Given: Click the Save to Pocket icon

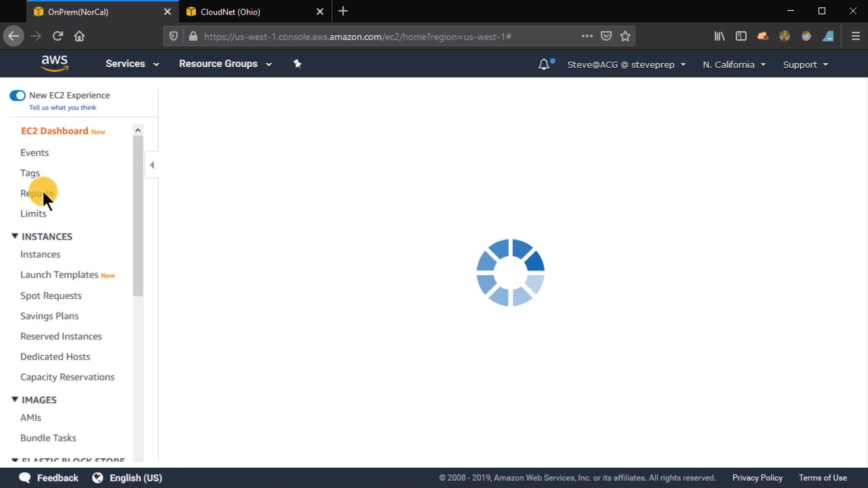Looking at the screenshot, I should click(606, 36).
